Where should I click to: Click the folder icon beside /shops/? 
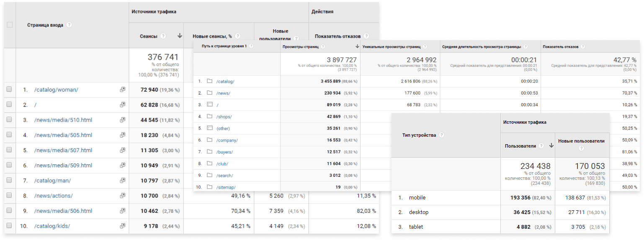pyautogui.click(x=210, y=117)
